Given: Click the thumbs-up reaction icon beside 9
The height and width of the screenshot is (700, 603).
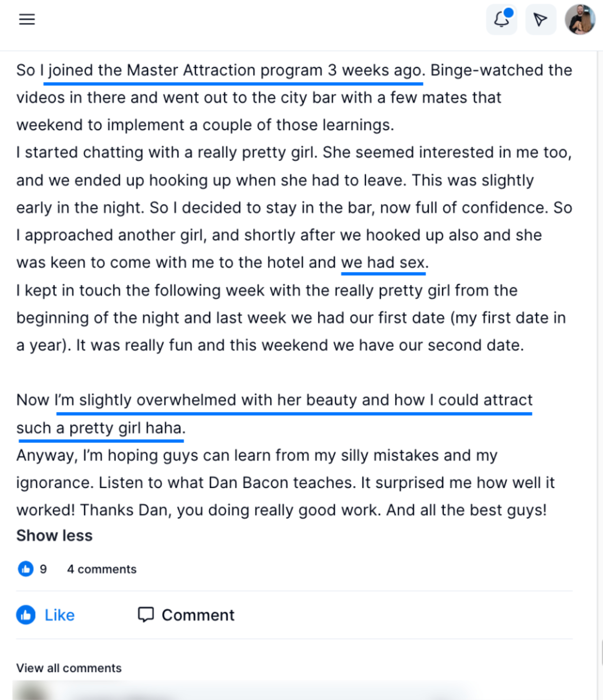Looking at the screenshot, I should 26,569.
